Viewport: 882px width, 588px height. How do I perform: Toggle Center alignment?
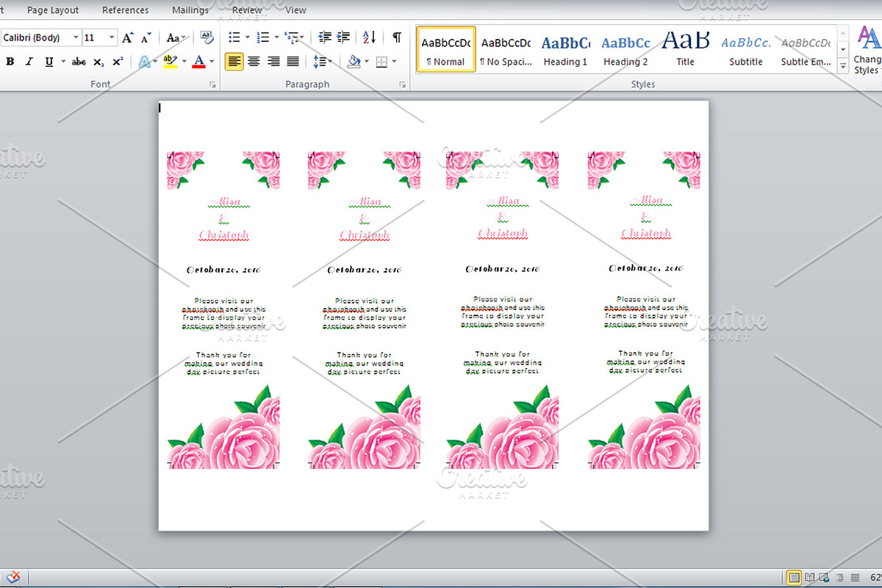click(x=254, y=62)
